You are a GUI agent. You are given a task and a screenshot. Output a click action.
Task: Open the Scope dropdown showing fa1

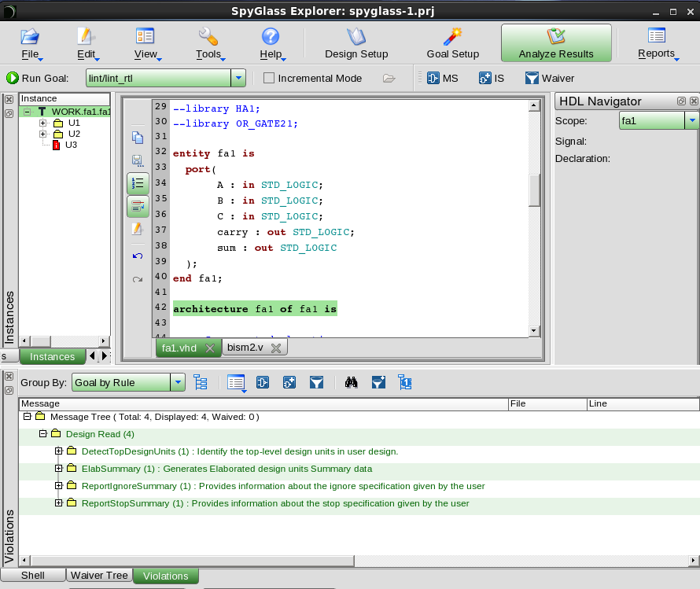pos(692,120)
